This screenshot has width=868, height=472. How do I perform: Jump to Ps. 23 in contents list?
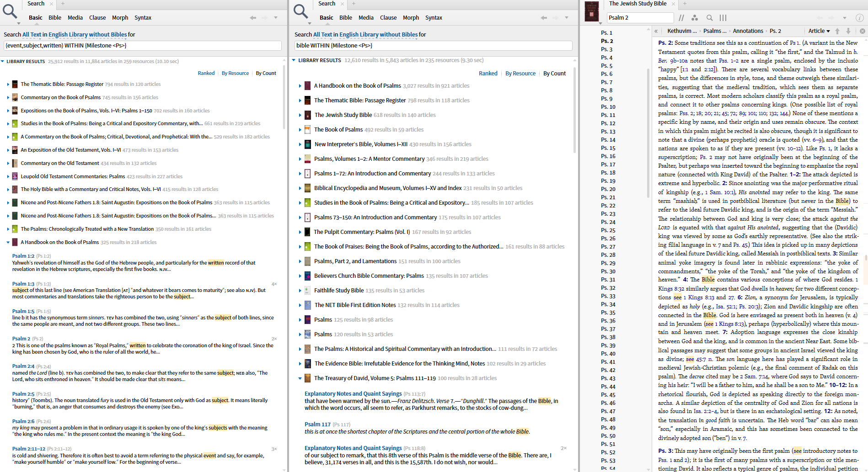(608, 214)
